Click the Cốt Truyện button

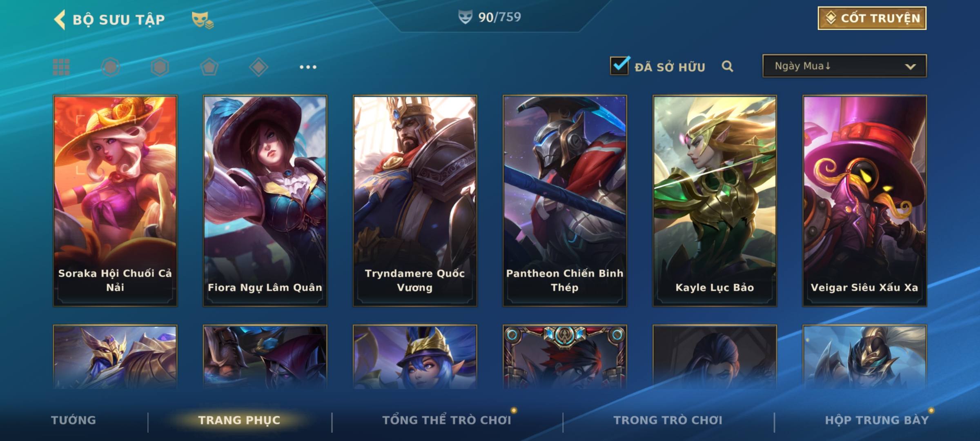click(x=872, y=18)
